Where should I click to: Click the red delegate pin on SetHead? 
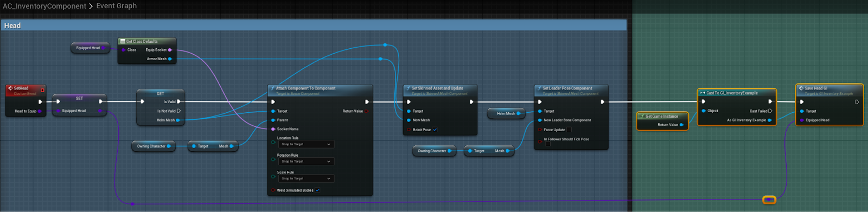click(42, 90)
